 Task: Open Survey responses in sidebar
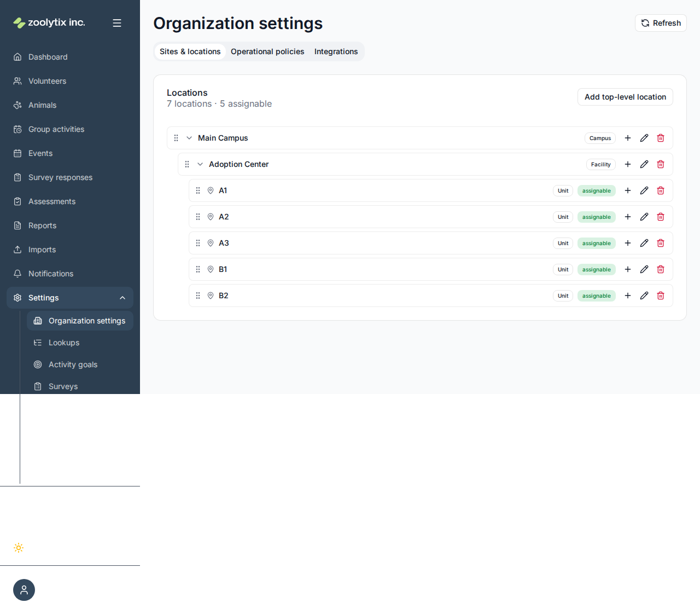pos(70,177)
